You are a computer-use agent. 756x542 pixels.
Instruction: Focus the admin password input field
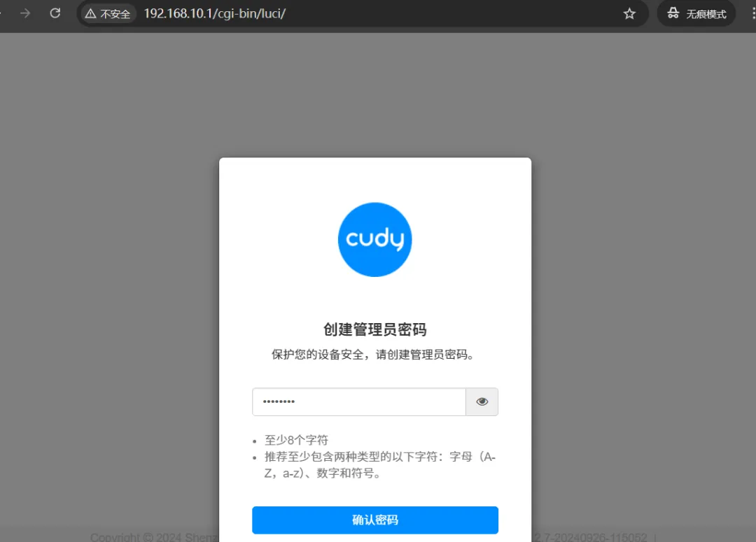pyautogui.click(x=358, y=402)
